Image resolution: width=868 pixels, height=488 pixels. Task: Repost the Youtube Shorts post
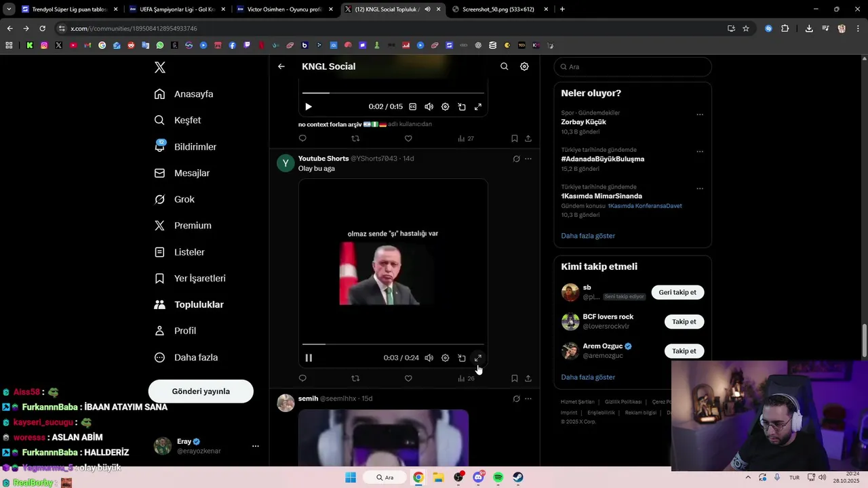tap(355, 378)
